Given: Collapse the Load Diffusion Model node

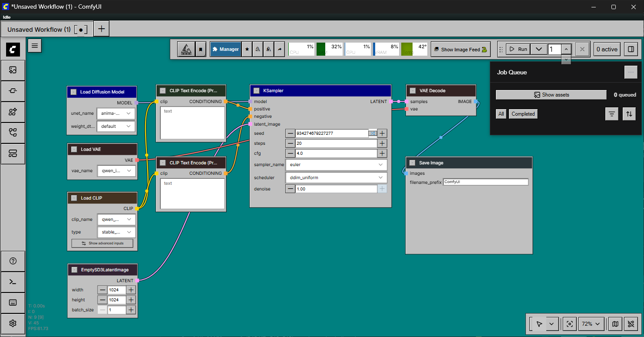Looking at the screenshot, I should 73,92.
